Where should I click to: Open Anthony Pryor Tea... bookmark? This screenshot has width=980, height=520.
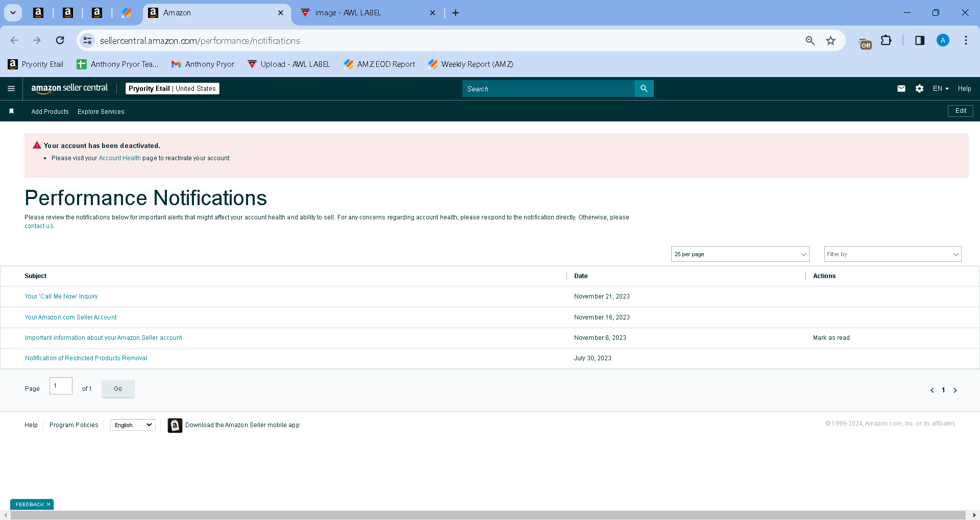[x=117, y=64]
